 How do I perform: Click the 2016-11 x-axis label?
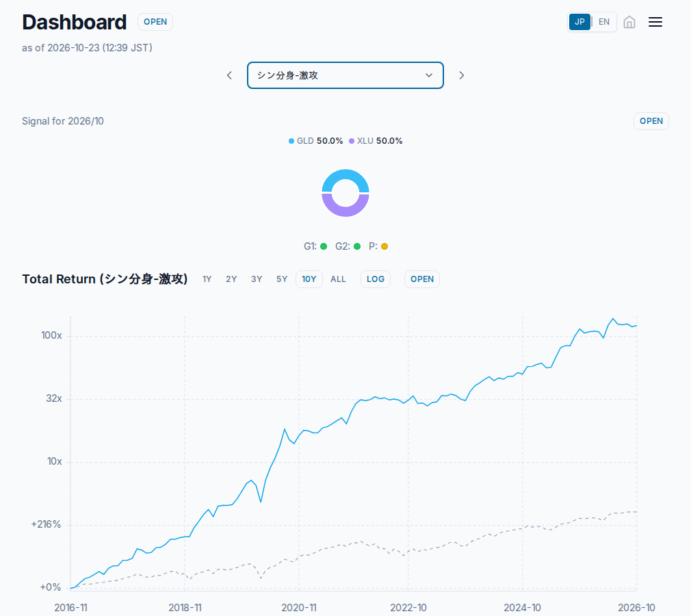tap(70, 608)
